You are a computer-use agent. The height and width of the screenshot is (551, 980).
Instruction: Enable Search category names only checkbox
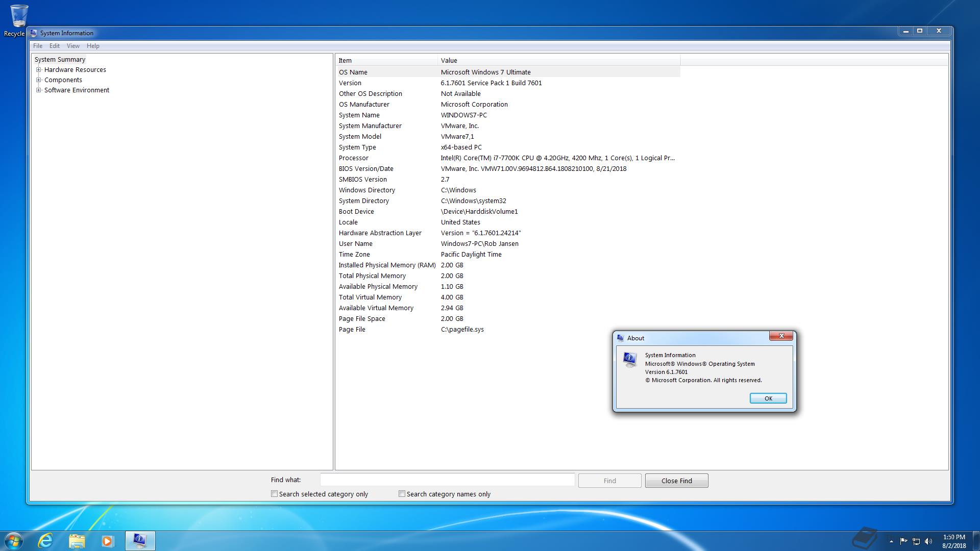pos(402,494)
